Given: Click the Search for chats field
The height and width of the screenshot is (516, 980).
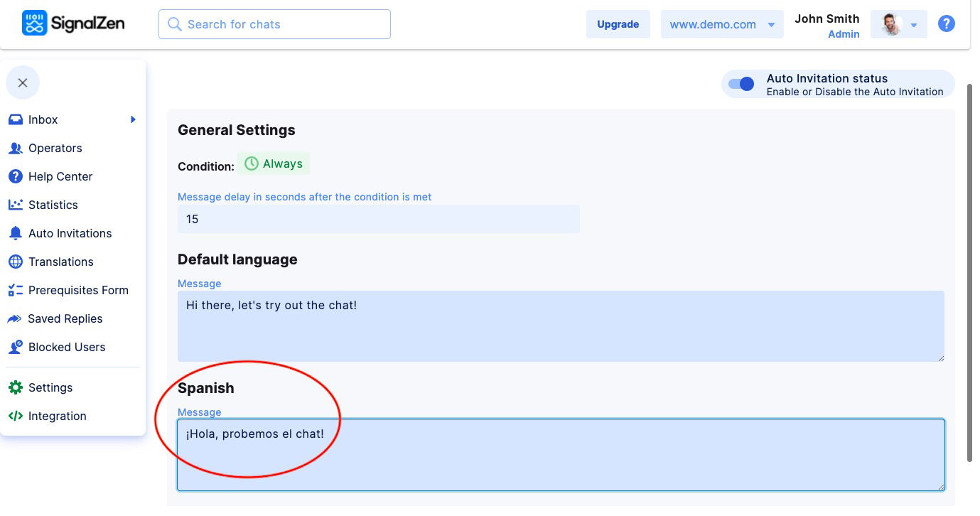Looking at the screenshot, I should 274,24.
